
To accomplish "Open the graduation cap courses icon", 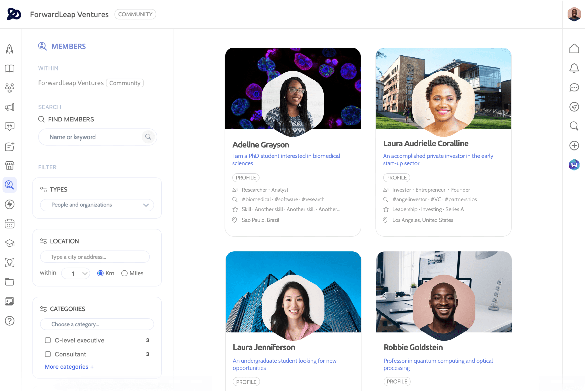I will click(9, 243).
